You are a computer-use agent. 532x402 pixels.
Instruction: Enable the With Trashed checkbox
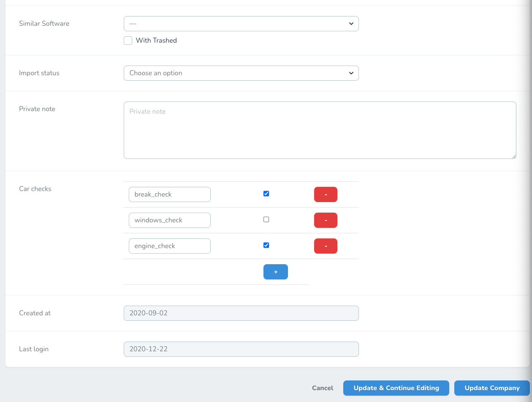coord(128,41)
